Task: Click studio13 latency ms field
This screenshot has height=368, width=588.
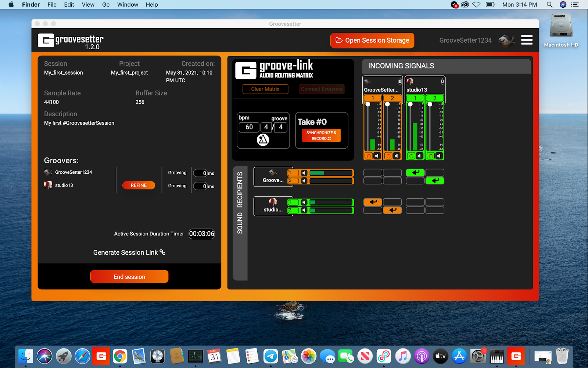Action: click(x=201, y=186)
